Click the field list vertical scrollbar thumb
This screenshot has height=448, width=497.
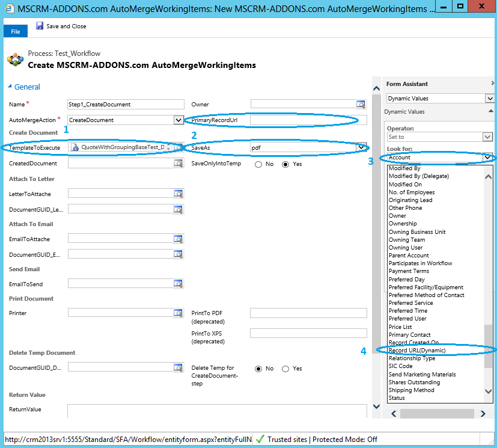coord(488,346)
